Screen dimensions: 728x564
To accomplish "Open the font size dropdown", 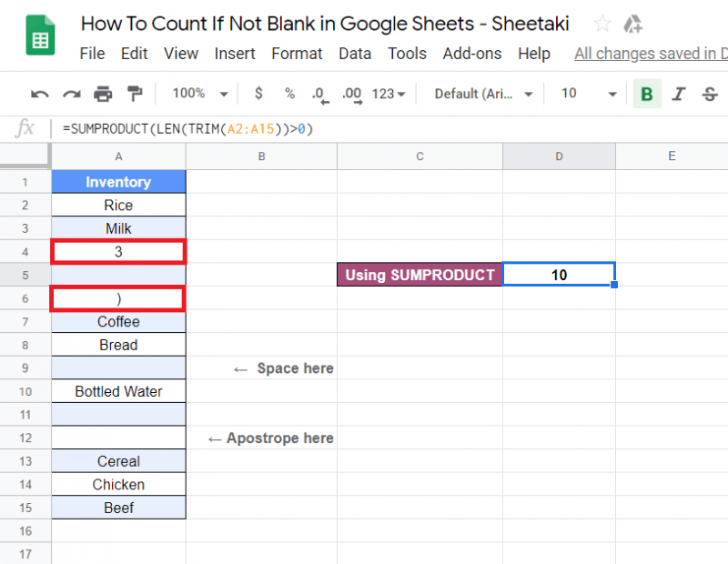I will 582,94.
